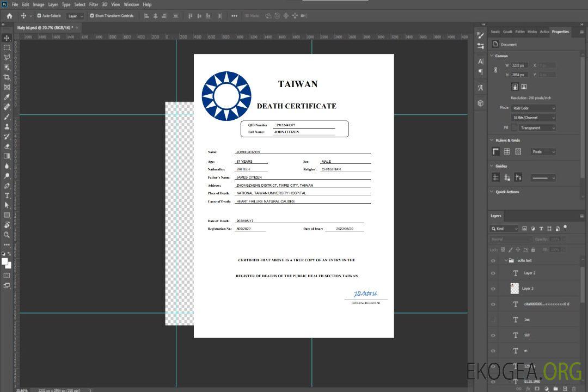Open the Mode RGB Color dropdown

[533, 108]
